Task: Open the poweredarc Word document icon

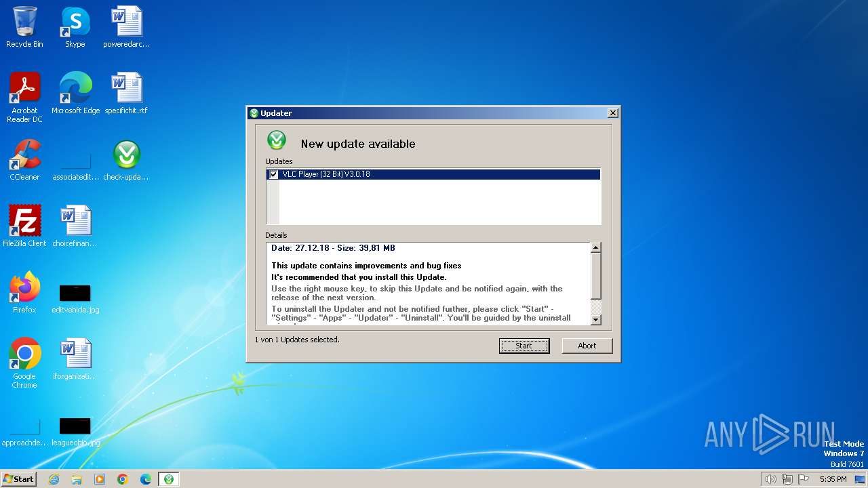Action: [x=127, y=28]
